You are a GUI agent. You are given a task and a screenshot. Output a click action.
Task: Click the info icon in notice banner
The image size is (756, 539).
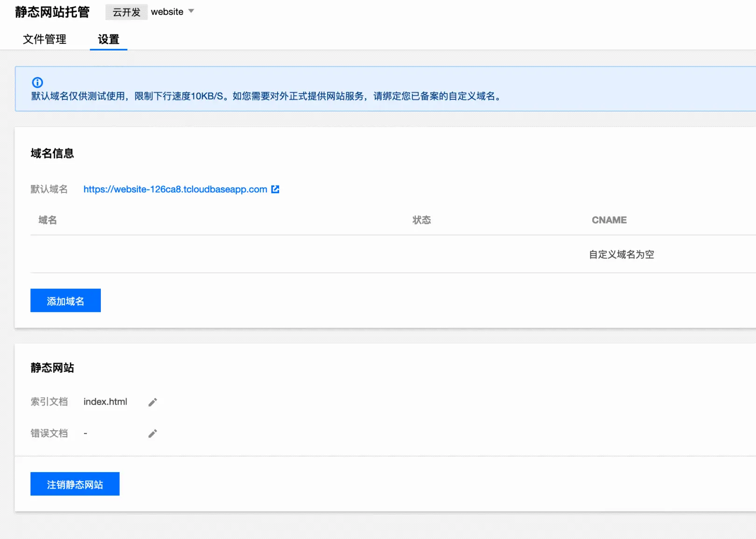[x=37, y=83]
